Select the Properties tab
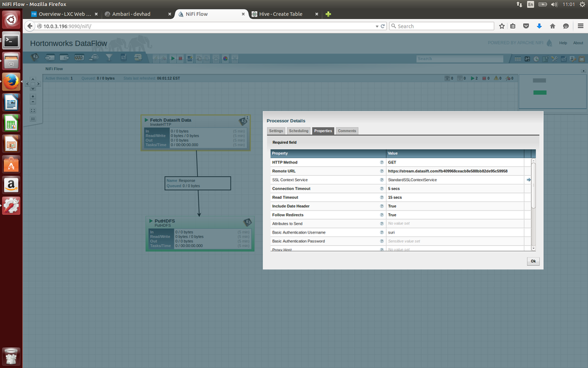The width and height of the screenshot is (588, 368). coord(323,131)
